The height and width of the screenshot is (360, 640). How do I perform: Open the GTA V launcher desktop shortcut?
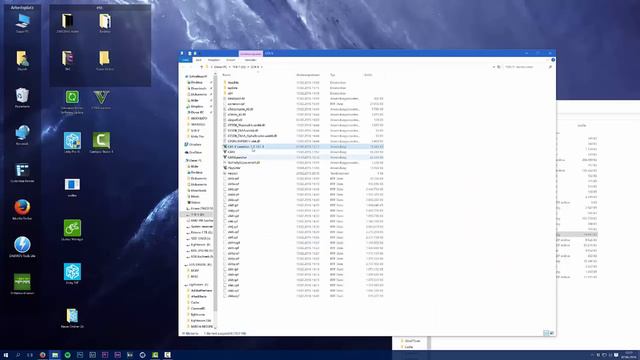(x=101, y=100)
